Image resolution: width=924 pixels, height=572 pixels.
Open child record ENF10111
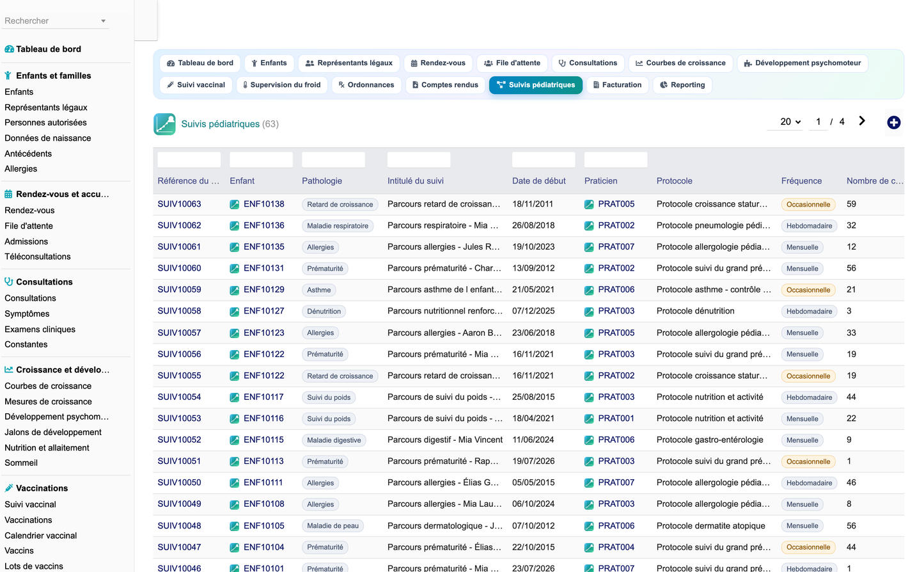point(263,482)
